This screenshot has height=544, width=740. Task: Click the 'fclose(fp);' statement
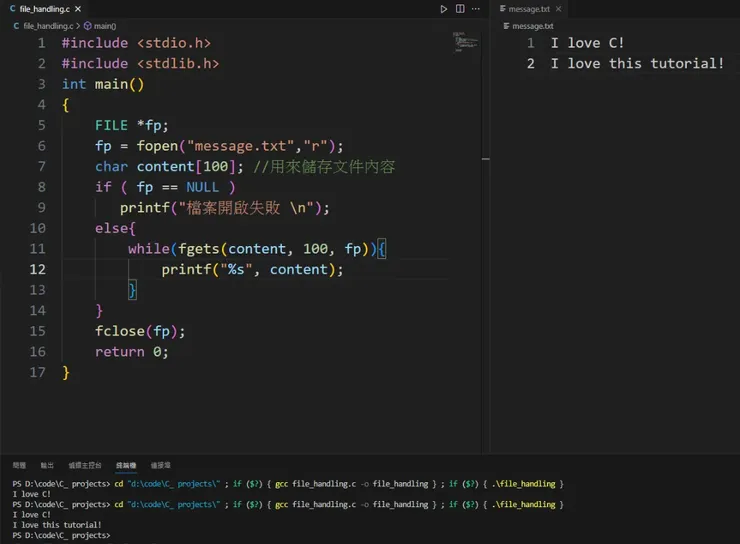point(140,331)
